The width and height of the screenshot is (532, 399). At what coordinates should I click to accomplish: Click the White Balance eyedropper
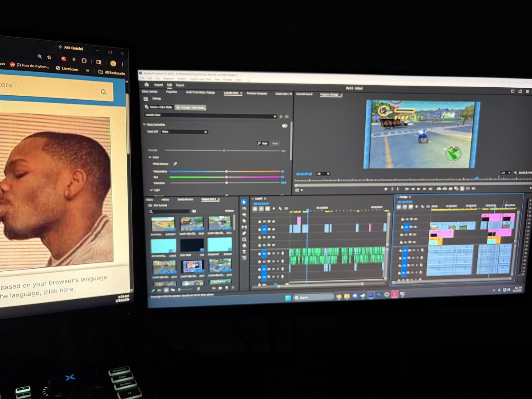pos(175,164)
